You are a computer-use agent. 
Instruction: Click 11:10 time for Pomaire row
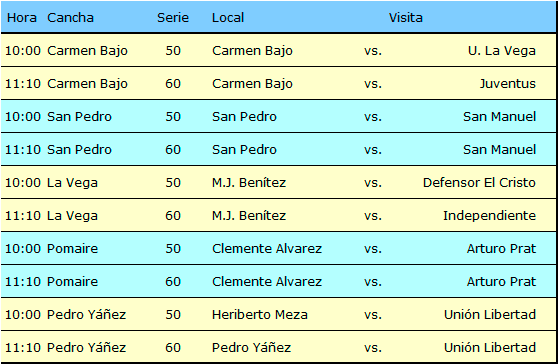coord(23,281)
